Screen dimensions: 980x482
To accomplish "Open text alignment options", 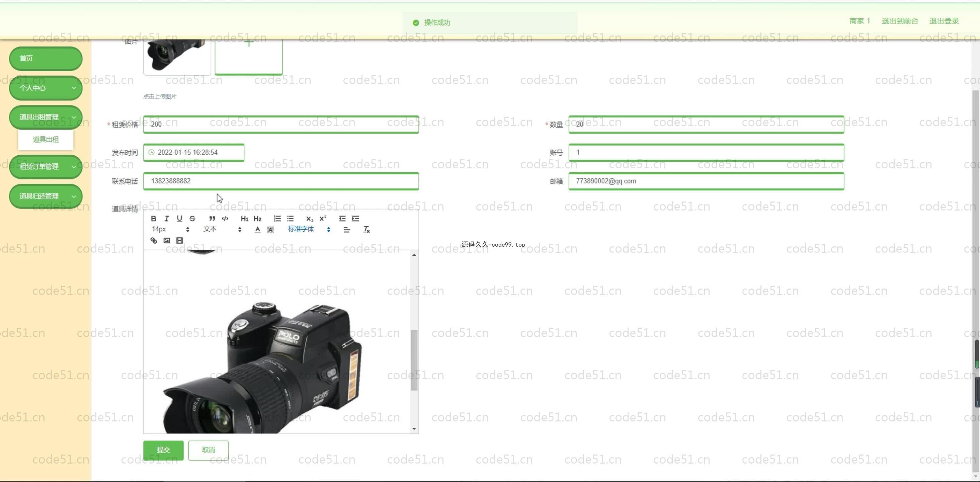I will click(346, 229).
